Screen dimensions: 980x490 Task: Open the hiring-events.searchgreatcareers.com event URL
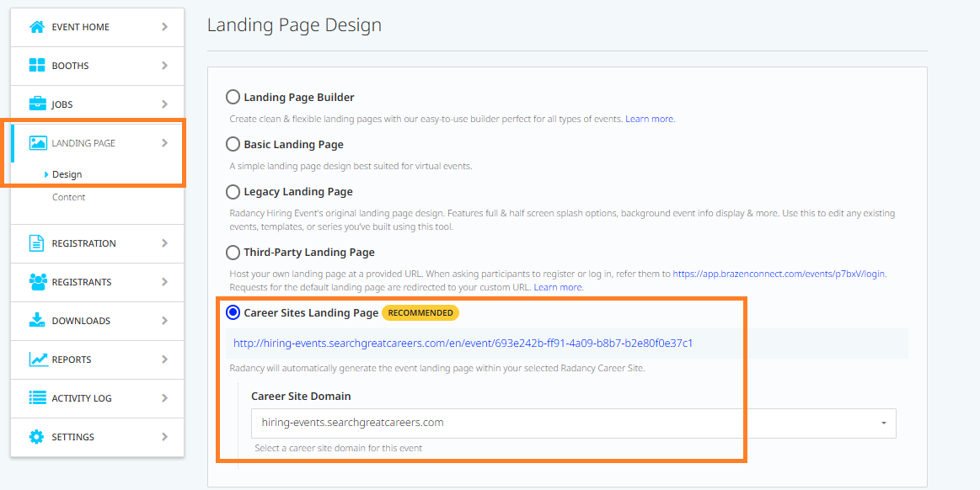tap(463, 344)
